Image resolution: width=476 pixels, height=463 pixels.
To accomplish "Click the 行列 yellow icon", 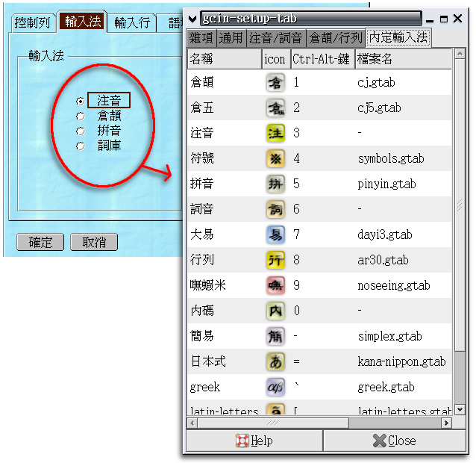I will tap(275, 260).
